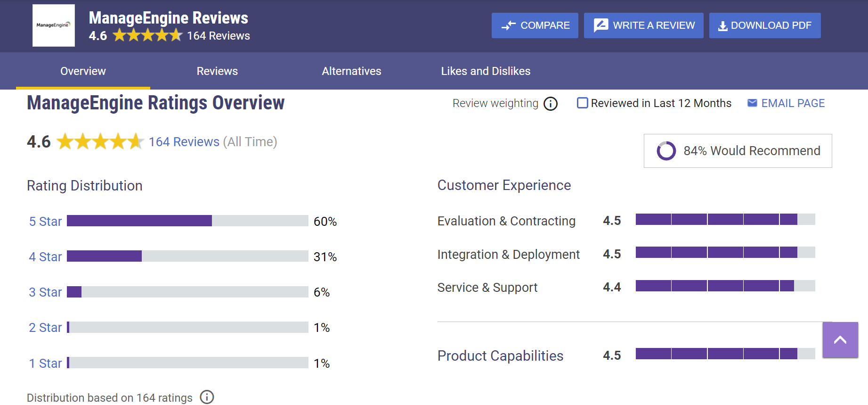The image size is (868, 405).
Task: Click the distribution ratings info icon
Action: tap(207, 397)
